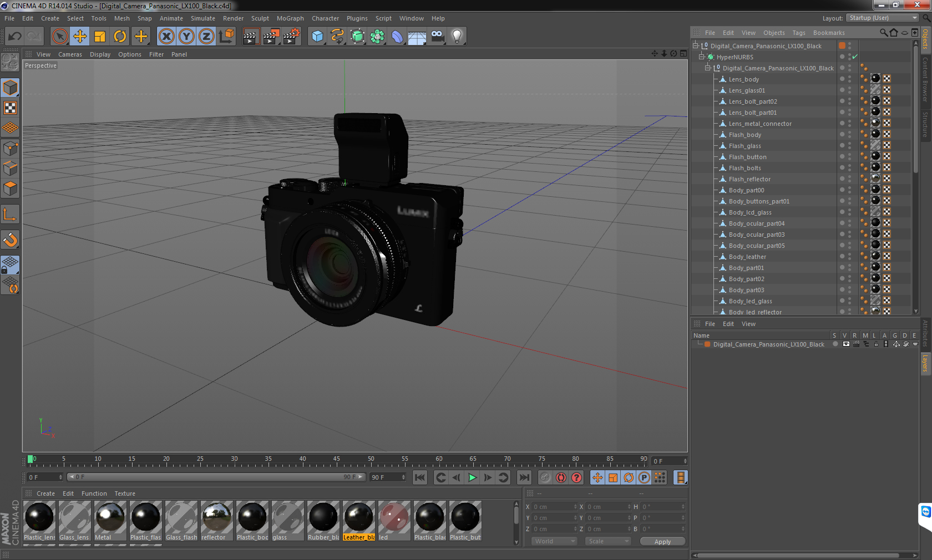Render active view clapperboard icon
This screenshot has width=932, height=560.
251,37
